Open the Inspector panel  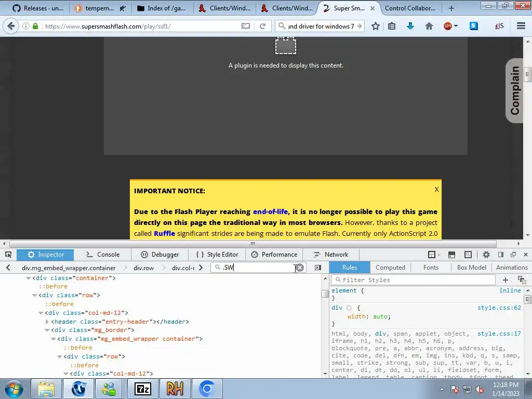(x=46, y=255)
